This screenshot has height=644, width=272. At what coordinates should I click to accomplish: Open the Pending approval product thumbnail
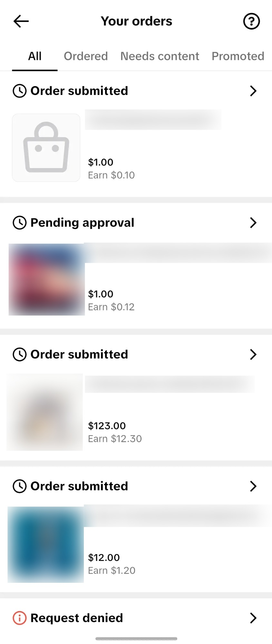click(x=47, y=279)
